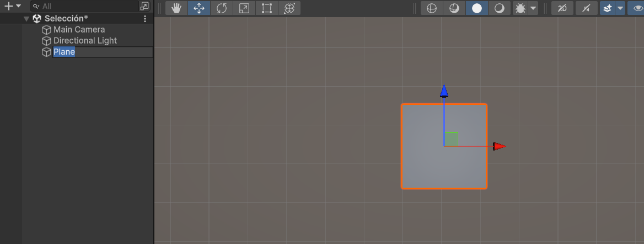644x244 pixels.
Task: Switch scene to Unlit draw mode
Action: (500, 8)
